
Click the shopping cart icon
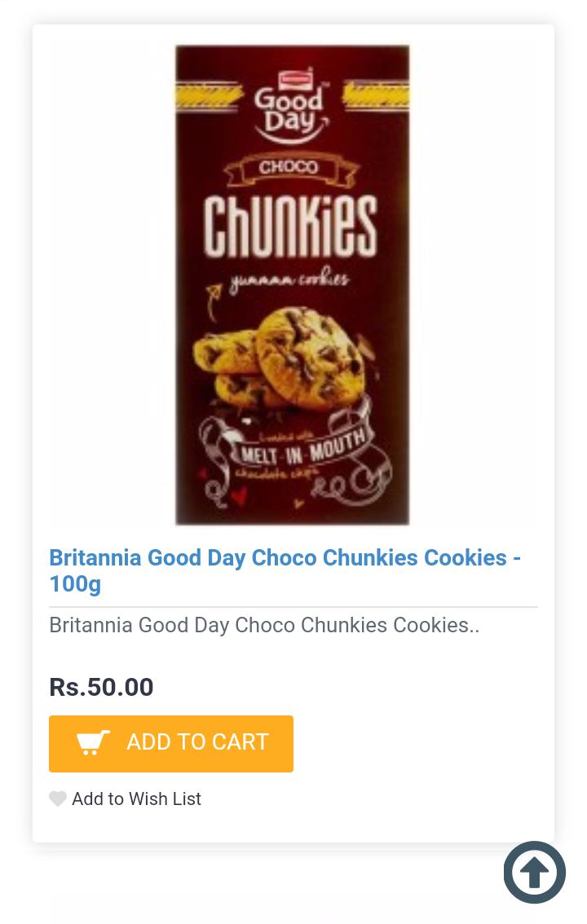(93, 742)
